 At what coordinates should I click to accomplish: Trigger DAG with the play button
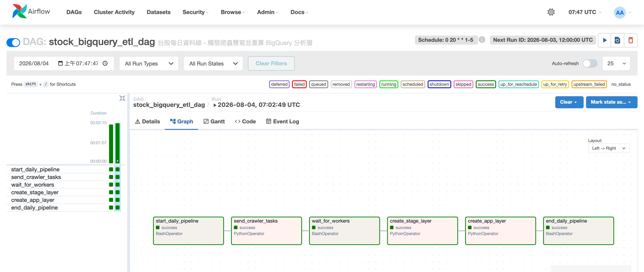605,40
